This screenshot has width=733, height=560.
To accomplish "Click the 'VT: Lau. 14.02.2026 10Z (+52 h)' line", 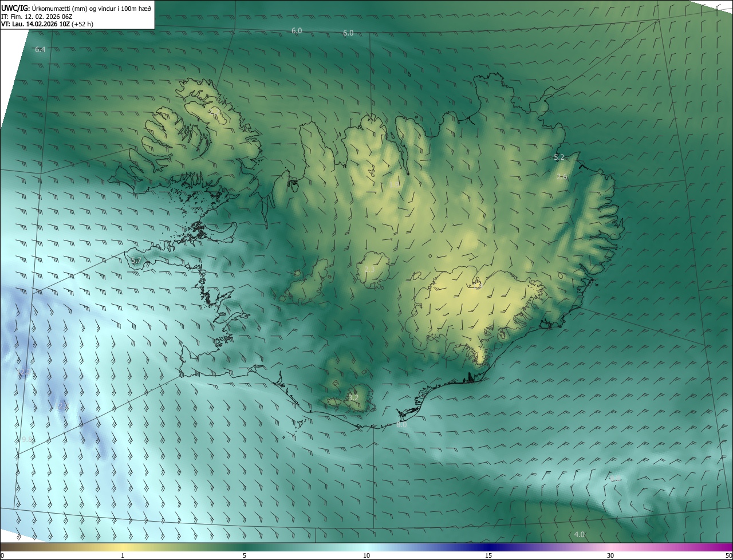I will coord(47,24).
